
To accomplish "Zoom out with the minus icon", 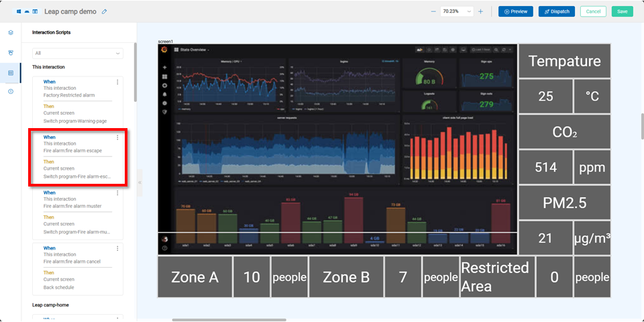I will (433, 11).
